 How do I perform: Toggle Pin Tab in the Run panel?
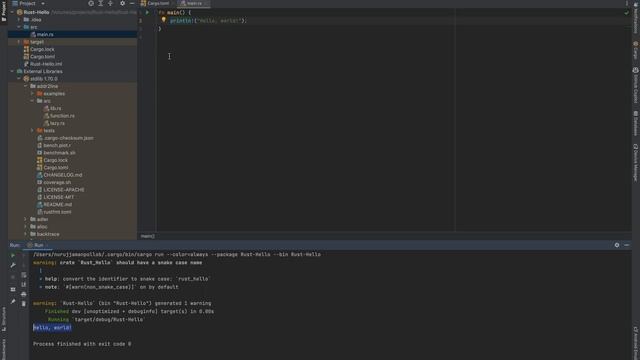pos(13,302)
